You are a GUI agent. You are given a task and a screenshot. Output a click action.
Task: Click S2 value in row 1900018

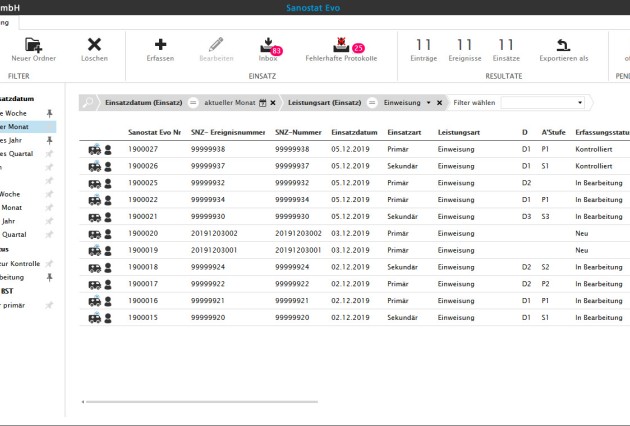tap(545, 267)
